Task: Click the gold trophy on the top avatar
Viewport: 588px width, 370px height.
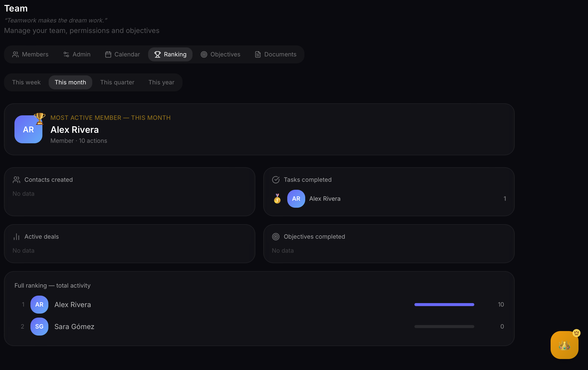Action: pos(40,118)
